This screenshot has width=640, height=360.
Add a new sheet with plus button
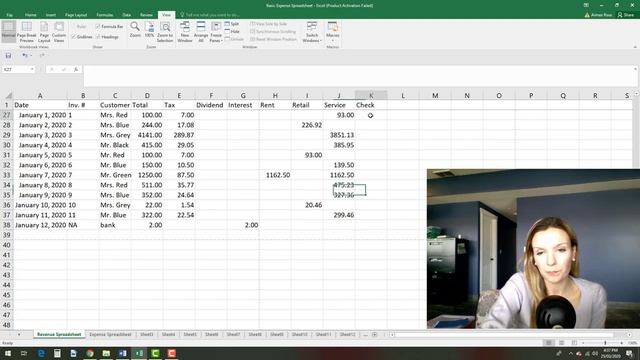(375, 335)
